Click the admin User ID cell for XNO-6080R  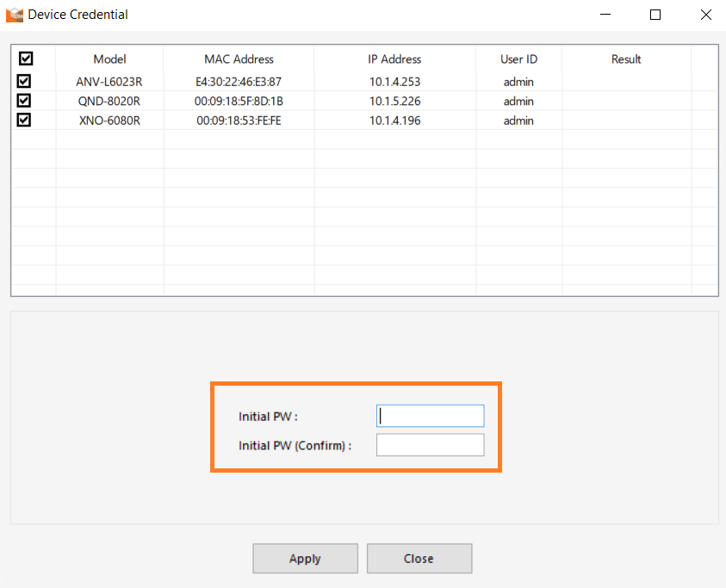coord(518,121)
